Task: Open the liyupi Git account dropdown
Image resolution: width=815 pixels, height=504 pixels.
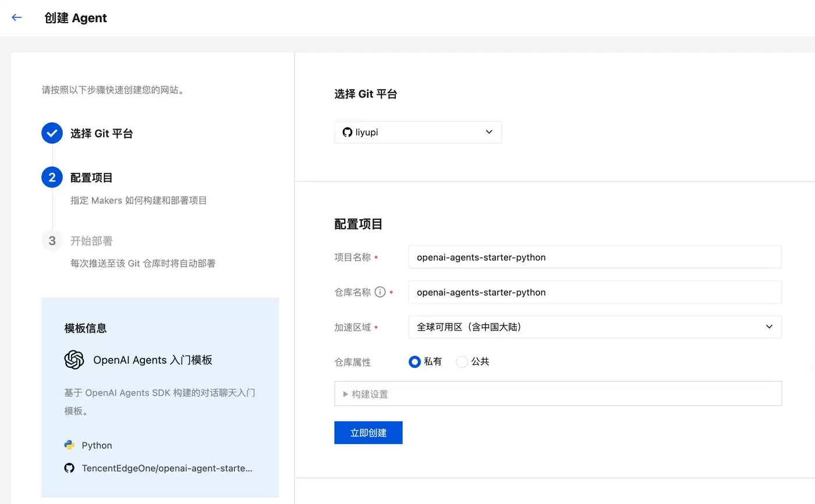Action: (x=418, y=132)
